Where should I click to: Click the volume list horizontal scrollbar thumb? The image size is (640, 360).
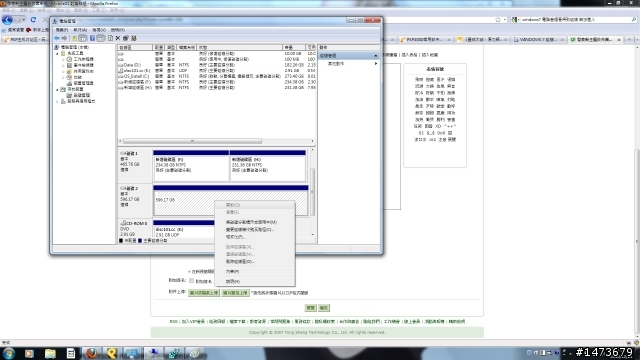[192, 141]
